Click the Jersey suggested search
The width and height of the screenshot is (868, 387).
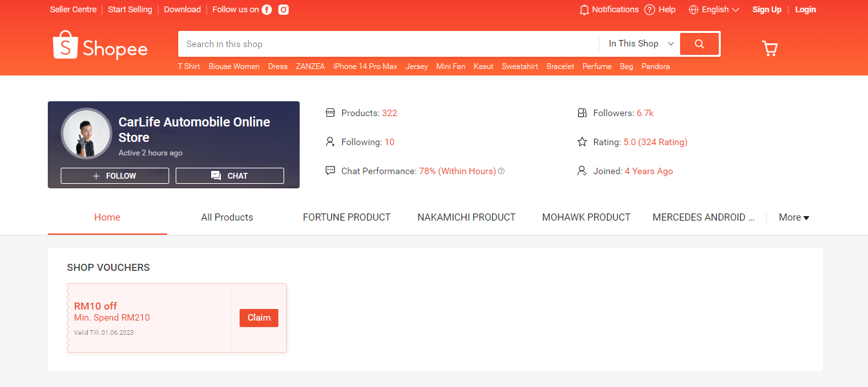coord(417,66)
